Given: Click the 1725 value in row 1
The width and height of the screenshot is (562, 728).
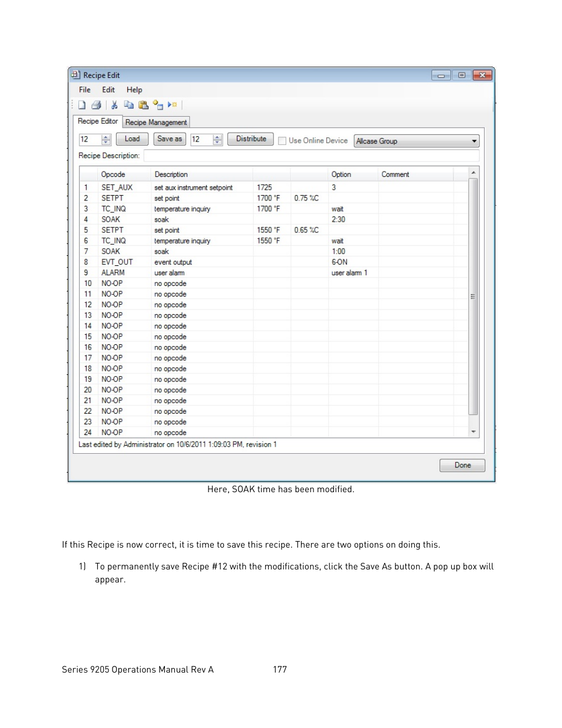Looking at the screenshot, I should (265, 187).
